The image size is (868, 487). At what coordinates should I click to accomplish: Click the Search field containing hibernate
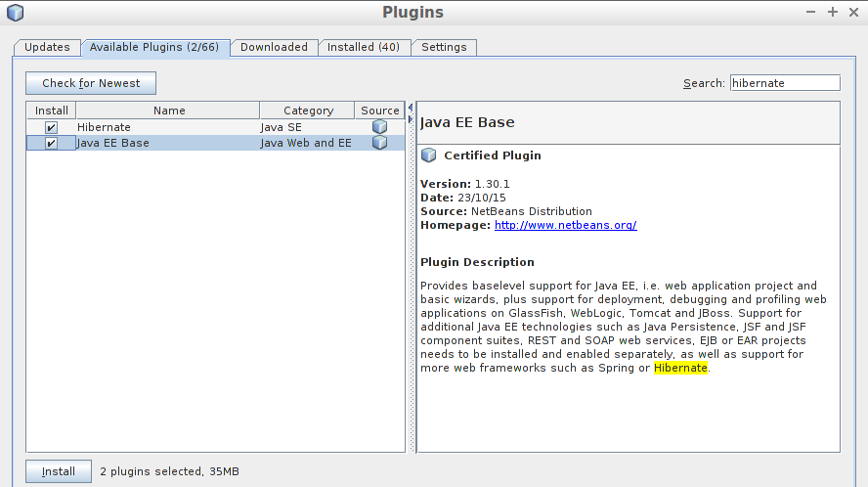tap(785, 83)
